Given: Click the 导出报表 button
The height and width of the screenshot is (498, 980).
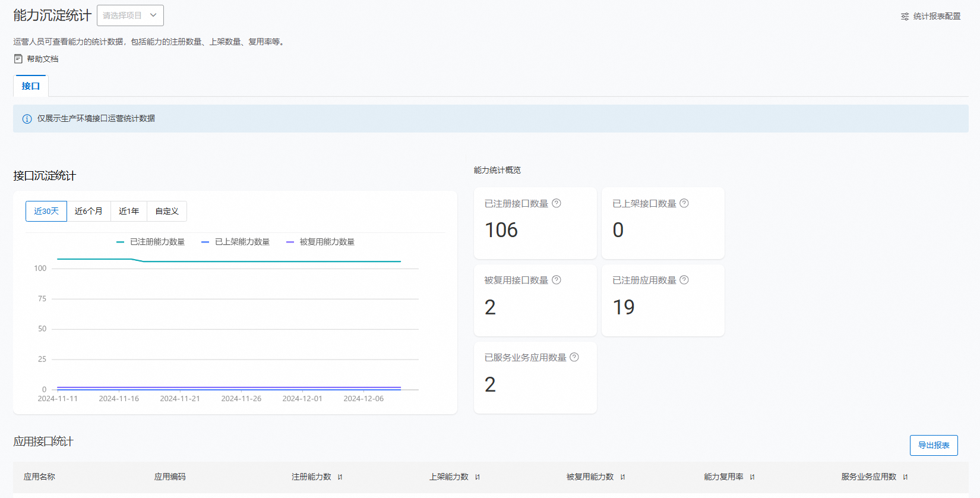Looking at the screenshot, I should pos(934,445).
